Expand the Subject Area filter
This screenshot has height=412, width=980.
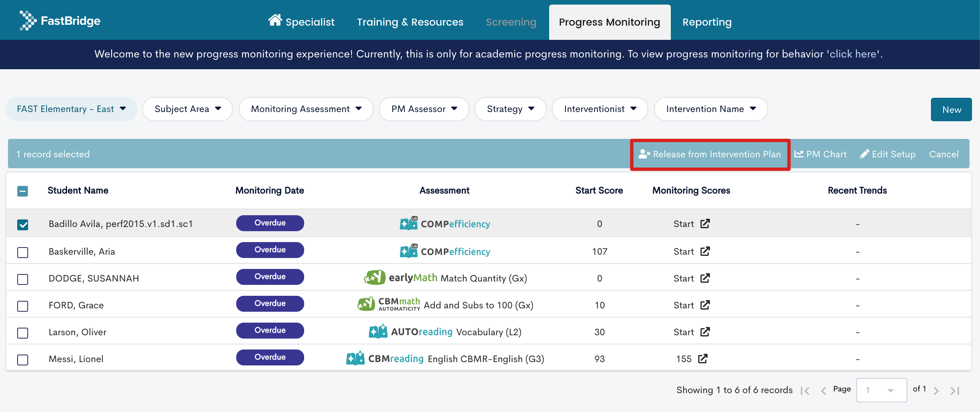[188, 109]
